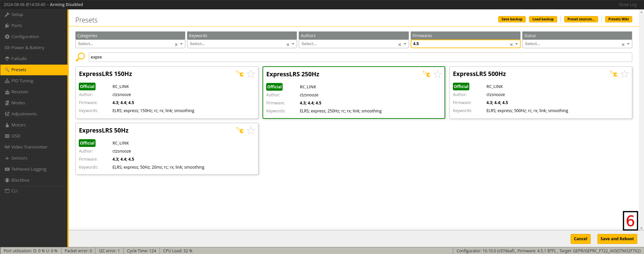
Task: Switch to the Configuration tab
Action: tap(34, 36)
